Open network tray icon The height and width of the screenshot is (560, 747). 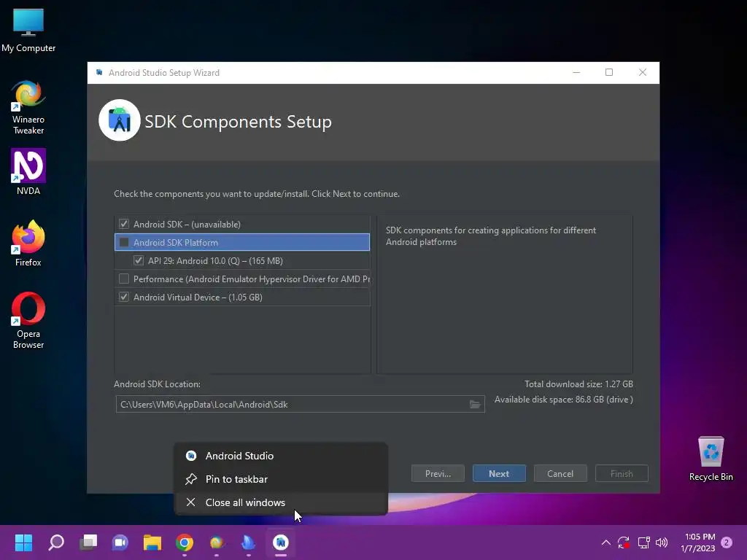[643, 542]
